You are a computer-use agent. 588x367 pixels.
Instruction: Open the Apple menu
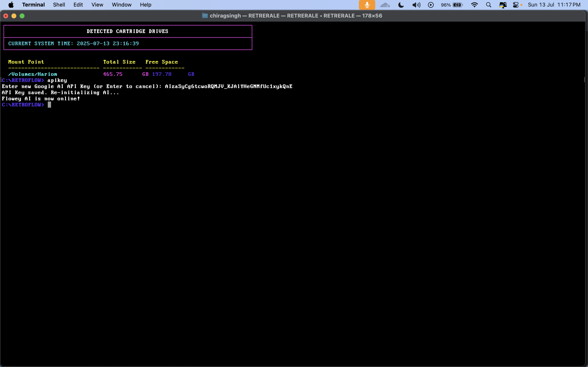click(11, 5)
